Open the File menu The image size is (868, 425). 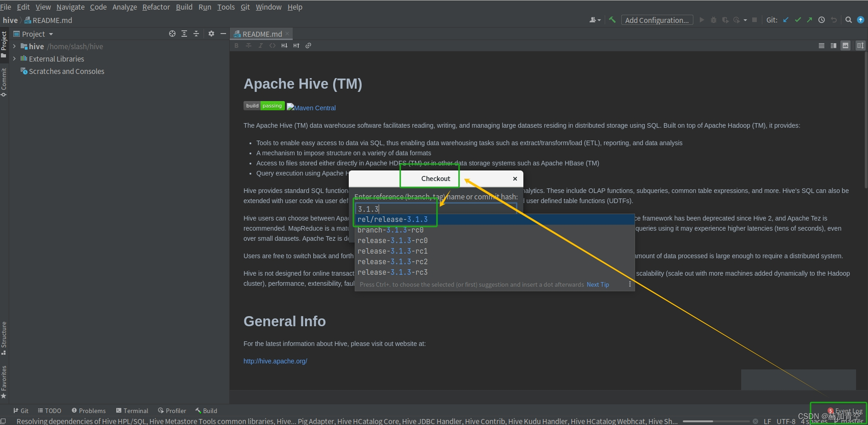tap(6, 7)
